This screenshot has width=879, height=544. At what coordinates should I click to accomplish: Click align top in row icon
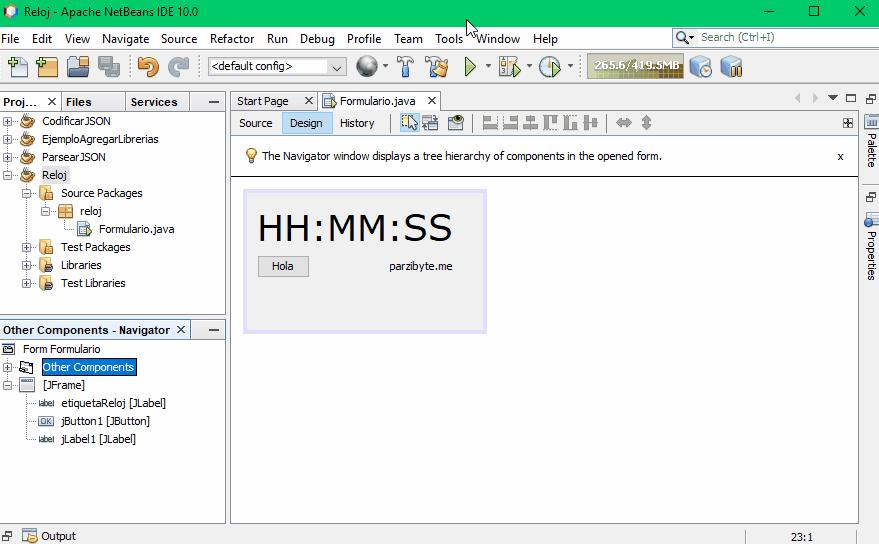550,122
